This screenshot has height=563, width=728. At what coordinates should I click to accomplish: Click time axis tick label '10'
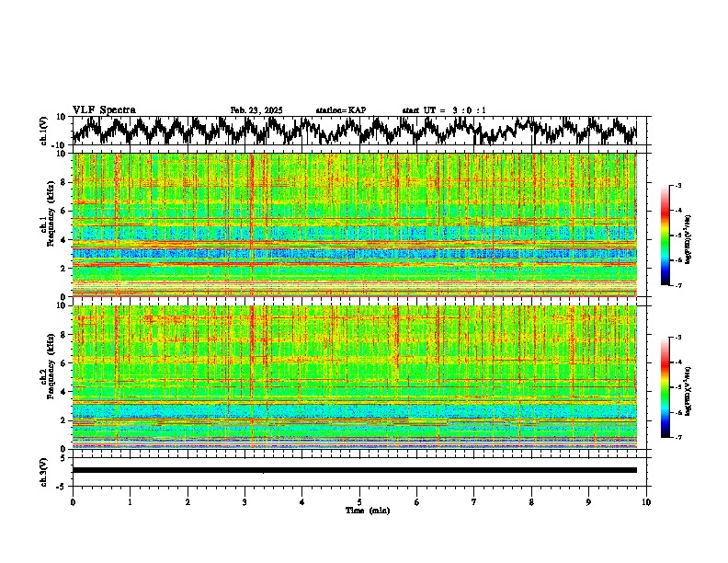646,502
